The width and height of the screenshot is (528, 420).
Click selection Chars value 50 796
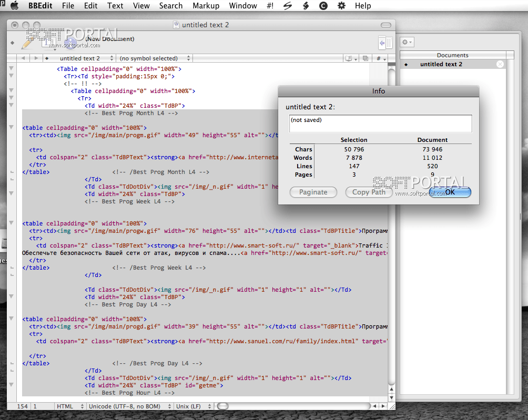[x=354, y=149]
